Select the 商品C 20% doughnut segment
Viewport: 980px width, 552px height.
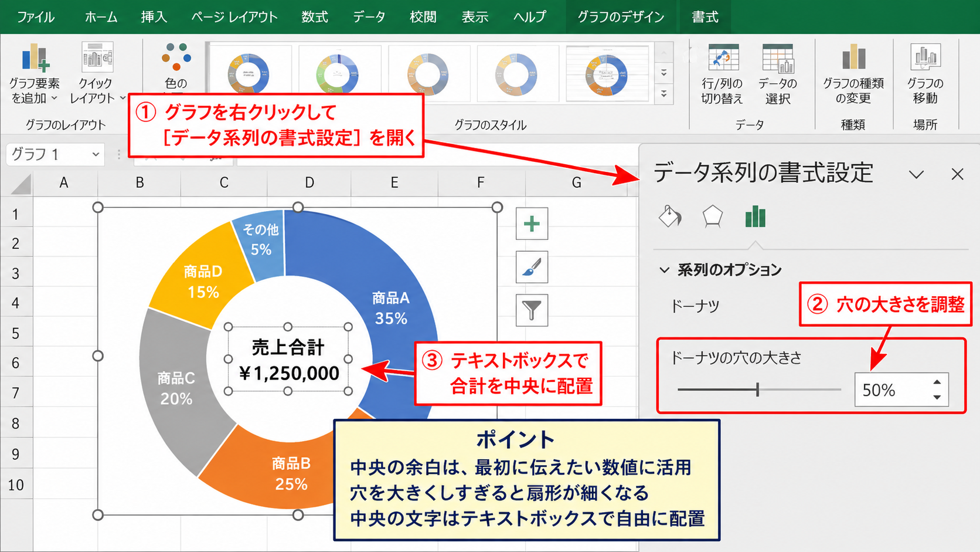[176, 388]
